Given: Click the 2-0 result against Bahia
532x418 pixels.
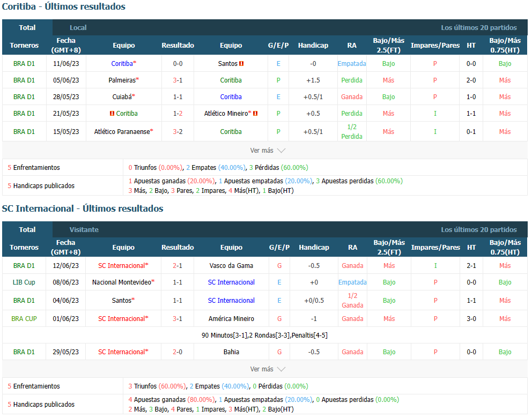Looking at the screenshot, I should coord(178,352).
